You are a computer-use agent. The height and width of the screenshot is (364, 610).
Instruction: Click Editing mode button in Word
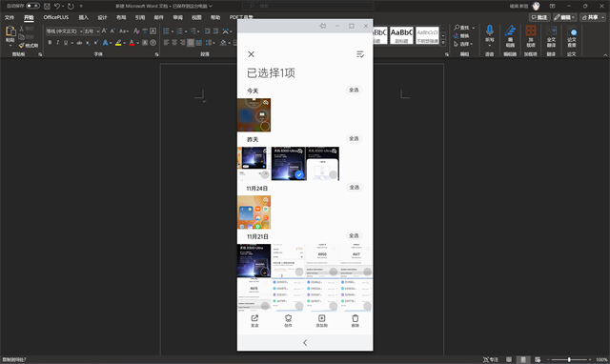click(x=564, y=17)
